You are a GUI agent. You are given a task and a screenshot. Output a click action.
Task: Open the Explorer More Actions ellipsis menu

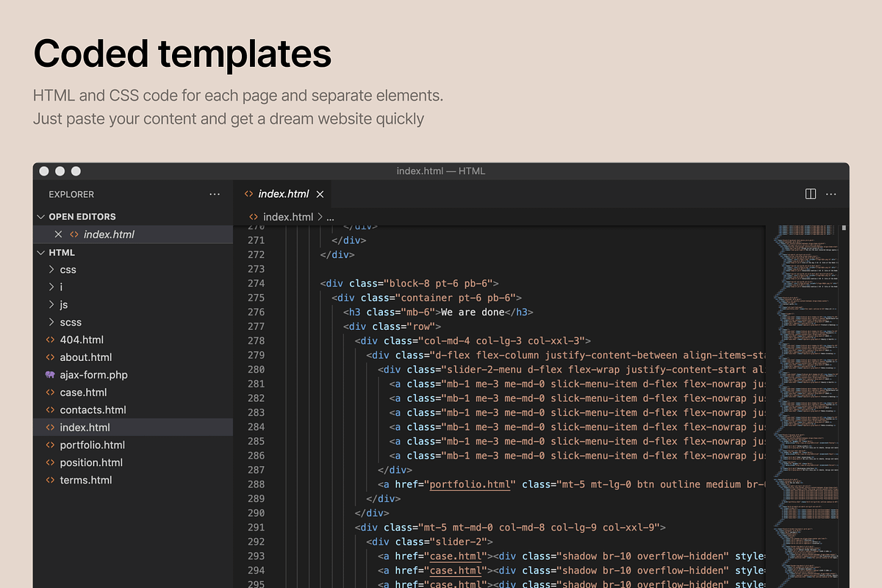point(214,193)
